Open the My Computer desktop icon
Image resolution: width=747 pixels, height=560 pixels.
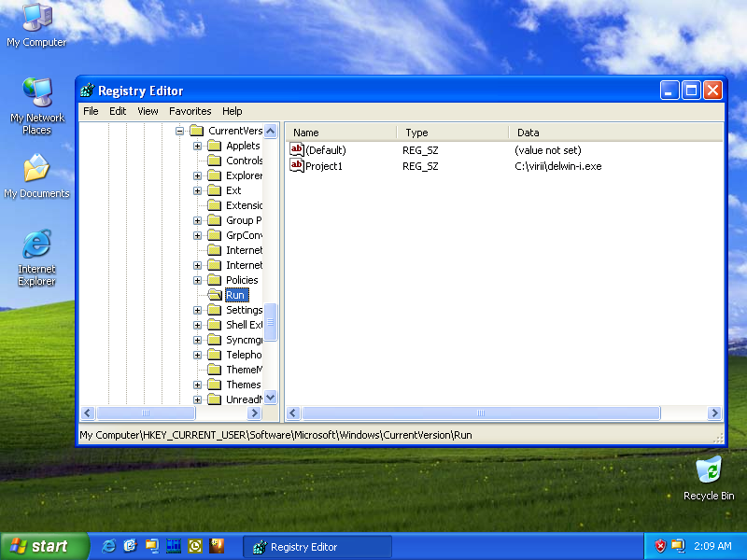[x=36, y=25]
